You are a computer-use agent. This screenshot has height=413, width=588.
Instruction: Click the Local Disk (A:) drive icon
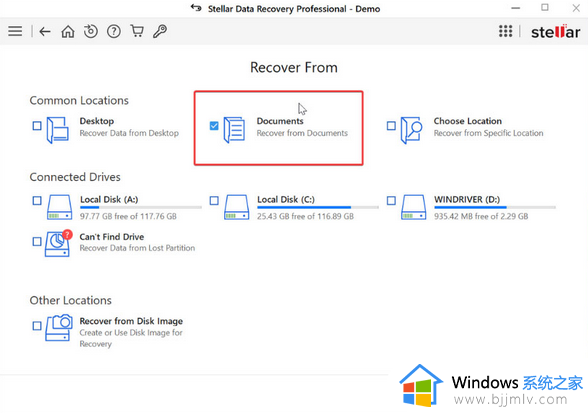click(60, 207)
